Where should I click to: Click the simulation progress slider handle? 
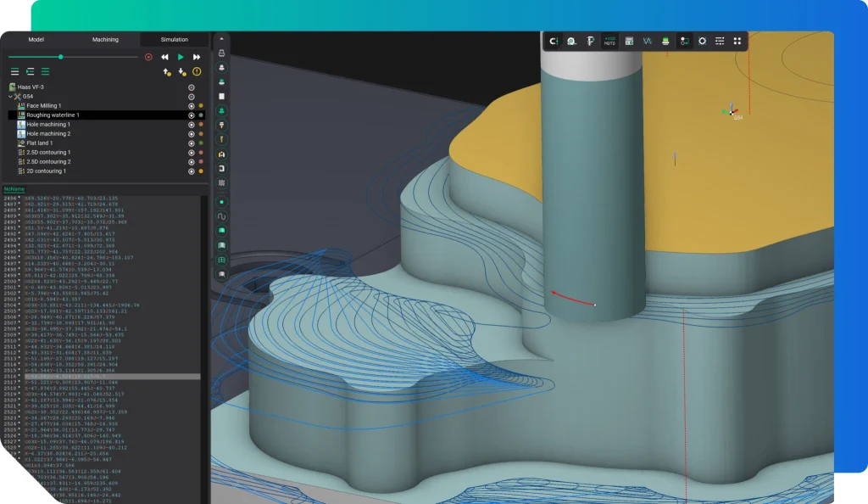[x=60, y=57]
